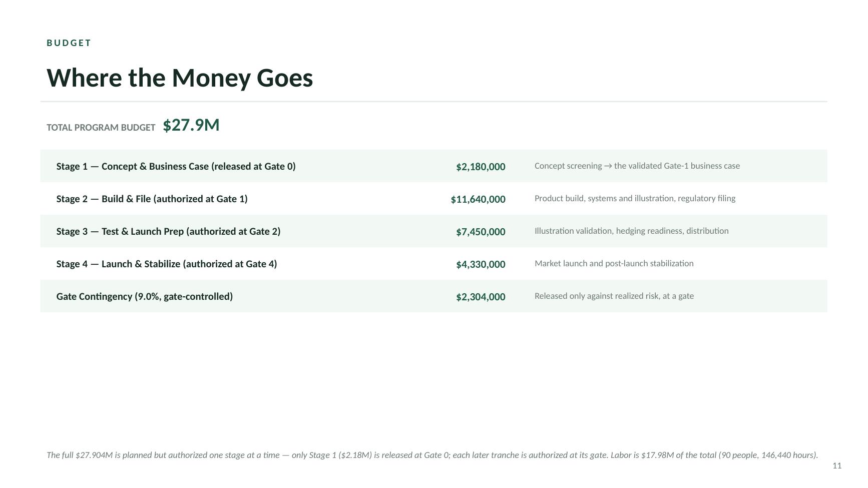Select the Stage 2 Build & File row
The height and width of the screenshot is (488, 868).
(x=433, y=199)
